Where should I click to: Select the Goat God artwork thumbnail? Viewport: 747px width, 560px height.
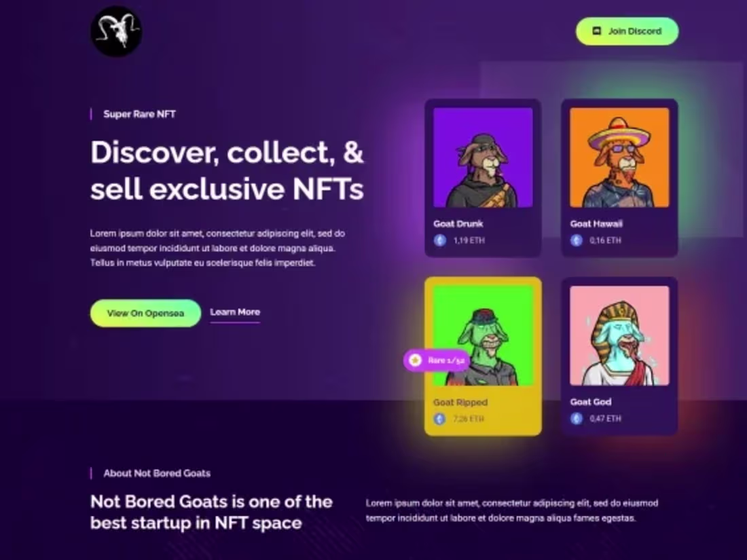pos(619,336)
